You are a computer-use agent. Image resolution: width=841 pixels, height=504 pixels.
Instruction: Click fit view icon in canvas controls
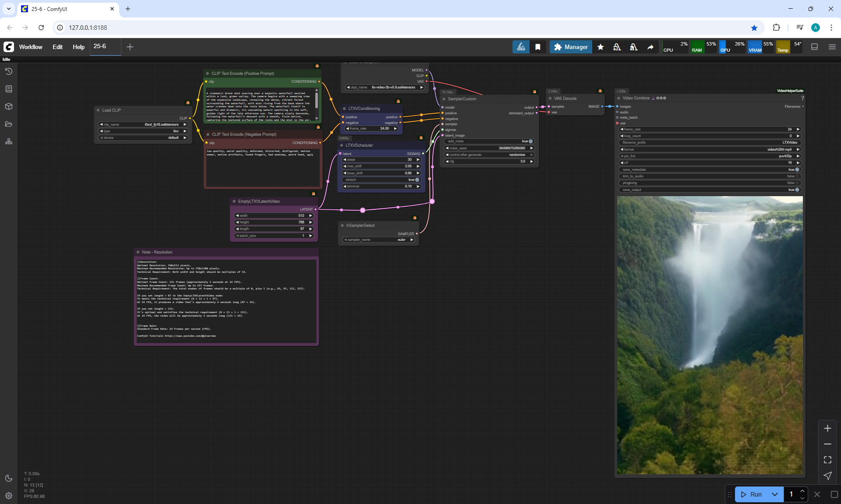tap(827, 460)
